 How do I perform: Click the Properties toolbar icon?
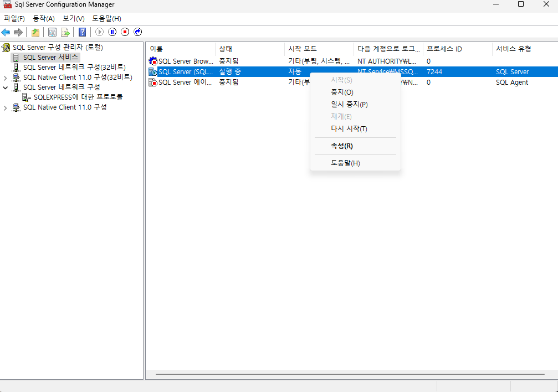pyautogui.click(x=52, y=32)
